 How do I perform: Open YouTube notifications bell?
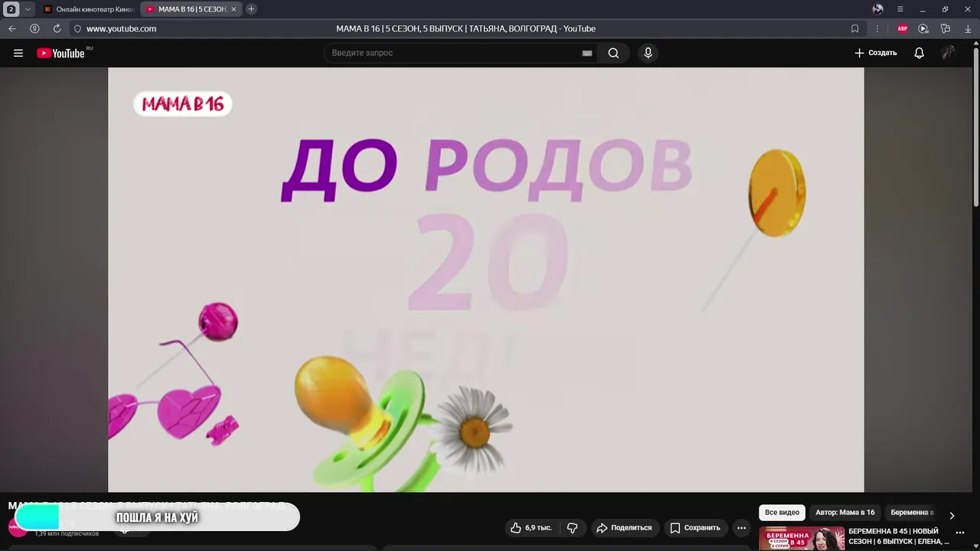point(919,53)
